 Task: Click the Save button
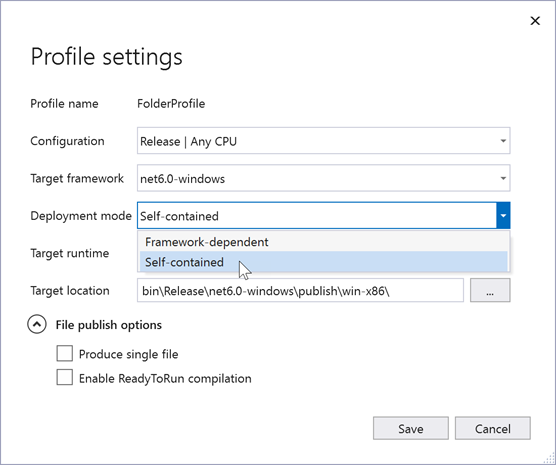411,428
